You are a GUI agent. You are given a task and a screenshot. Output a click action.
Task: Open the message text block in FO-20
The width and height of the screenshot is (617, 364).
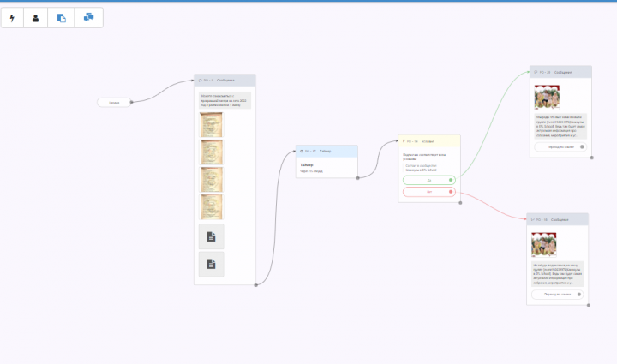(560, 126)
